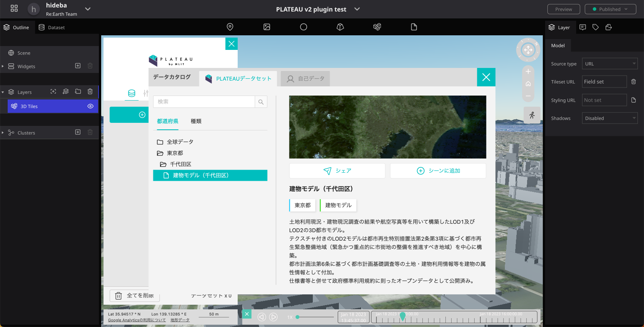Toggle visibility of 3D Tiles layer

[90, 106]
